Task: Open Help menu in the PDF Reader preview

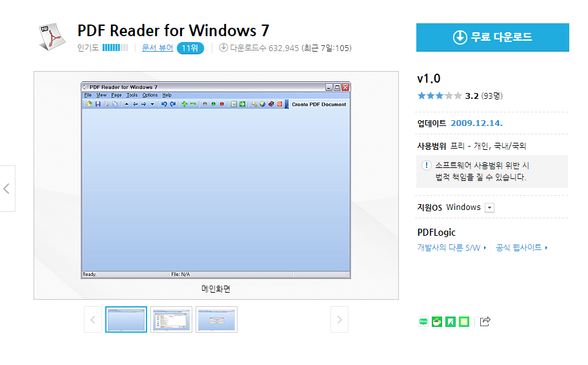Action: 167,95
